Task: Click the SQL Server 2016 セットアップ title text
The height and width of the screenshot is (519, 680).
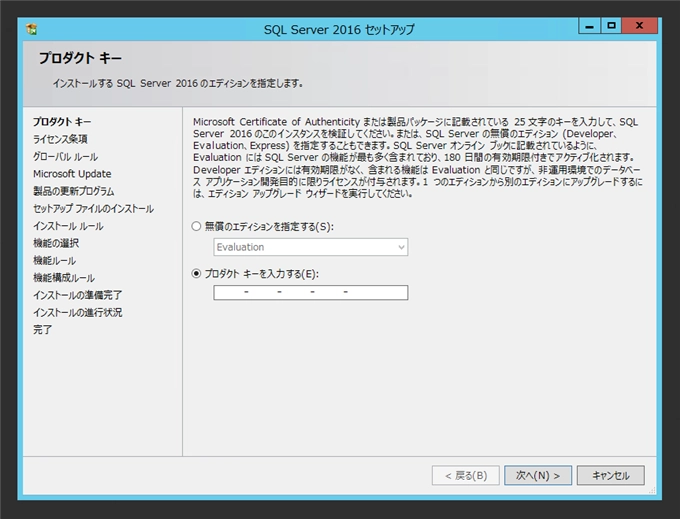Action: (x=339, y=29)
